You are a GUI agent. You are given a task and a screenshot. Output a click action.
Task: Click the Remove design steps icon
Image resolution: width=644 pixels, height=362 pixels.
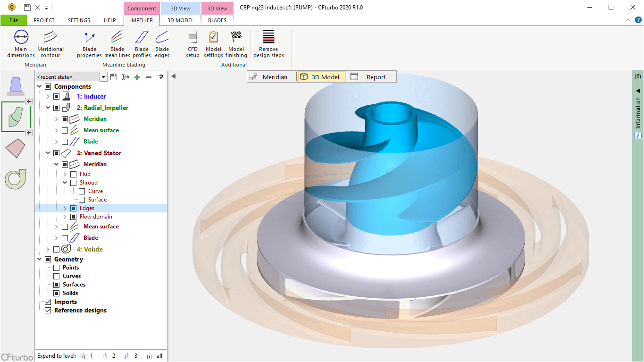point(268,37)
